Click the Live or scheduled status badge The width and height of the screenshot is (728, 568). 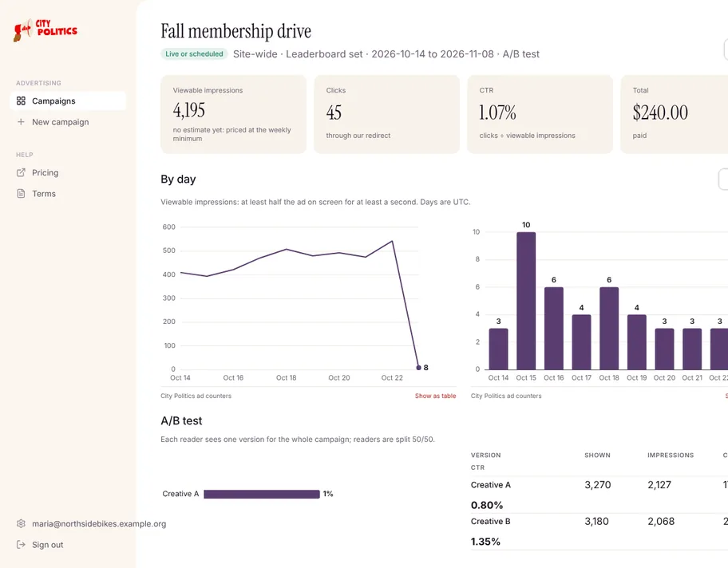(x=194, y=53)
